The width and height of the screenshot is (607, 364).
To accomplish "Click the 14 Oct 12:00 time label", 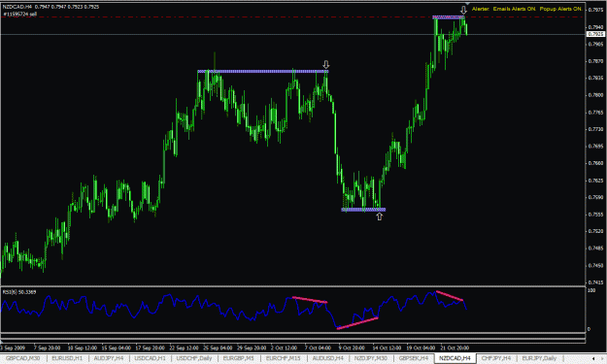I will 387,347.
